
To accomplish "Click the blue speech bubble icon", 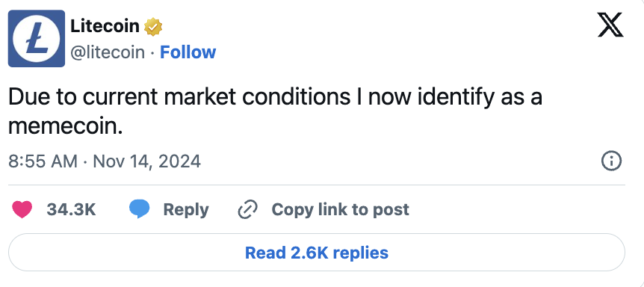I will [x=140, y=209].
